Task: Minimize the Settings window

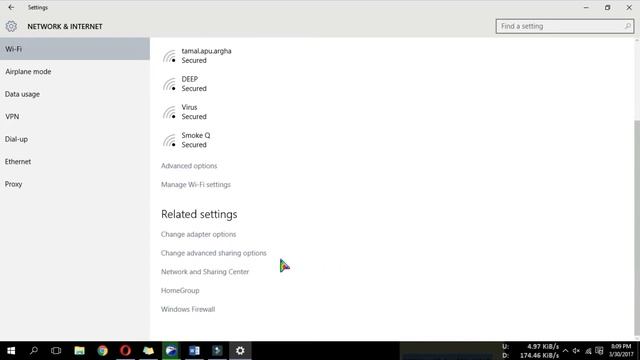Action: 586,7
